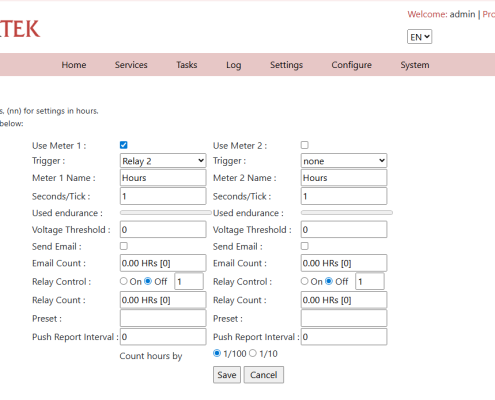This screenshot has height=400, width=495.
Task: Check Send Email for Meter 1
Action: pos(124,246)
